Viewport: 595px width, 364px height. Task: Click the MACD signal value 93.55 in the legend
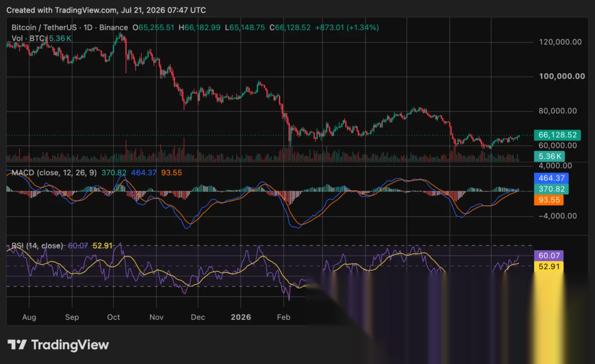tap(171, 172)
